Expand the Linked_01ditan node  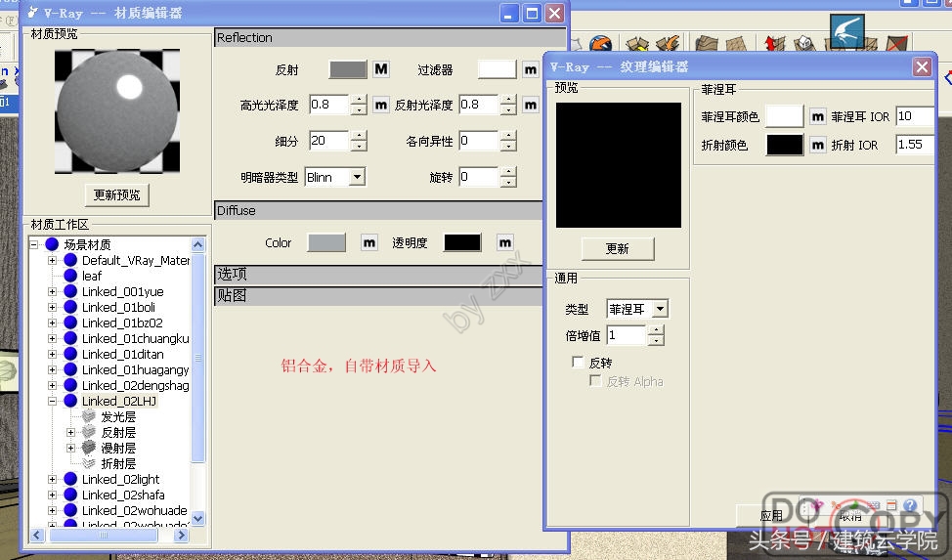click(x=52, y=354)
